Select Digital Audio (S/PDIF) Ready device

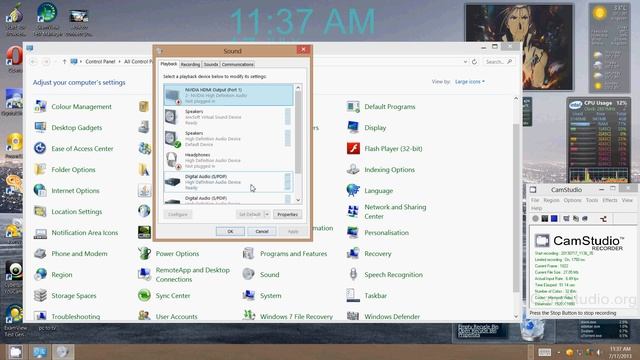click(228, 182)
